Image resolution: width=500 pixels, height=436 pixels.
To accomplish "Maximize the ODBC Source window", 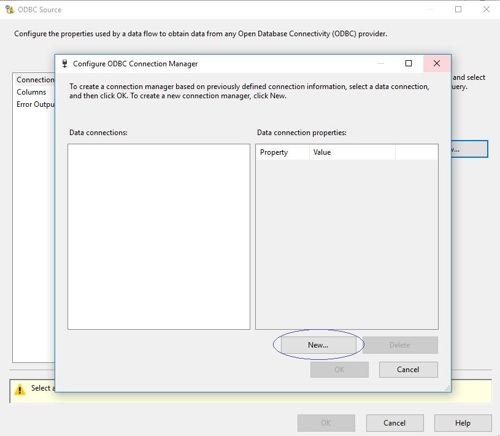I will (x=458, y=9).
